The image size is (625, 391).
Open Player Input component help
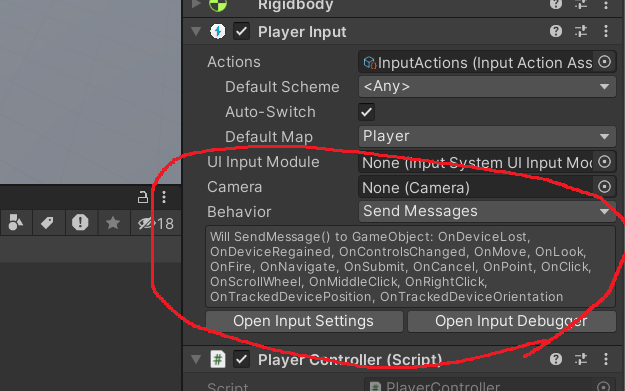(556, 31)
